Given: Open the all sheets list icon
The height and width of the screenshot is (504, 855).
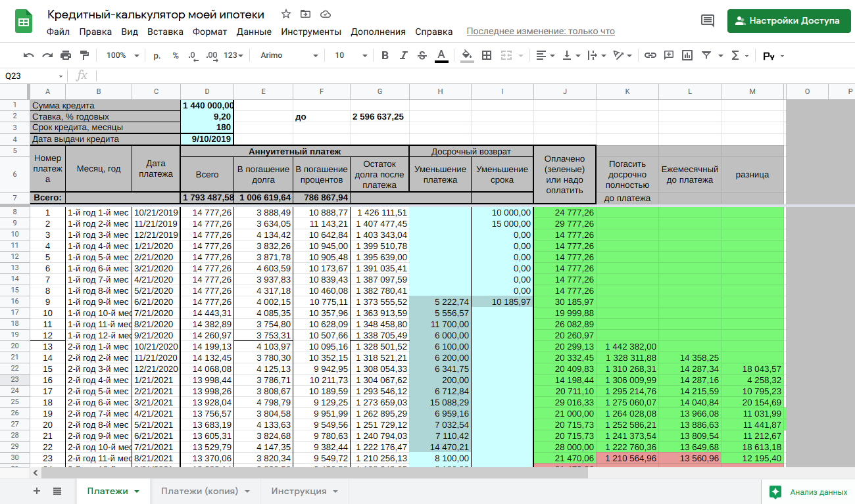Looking at the screenshot, I should coord(57,491).
